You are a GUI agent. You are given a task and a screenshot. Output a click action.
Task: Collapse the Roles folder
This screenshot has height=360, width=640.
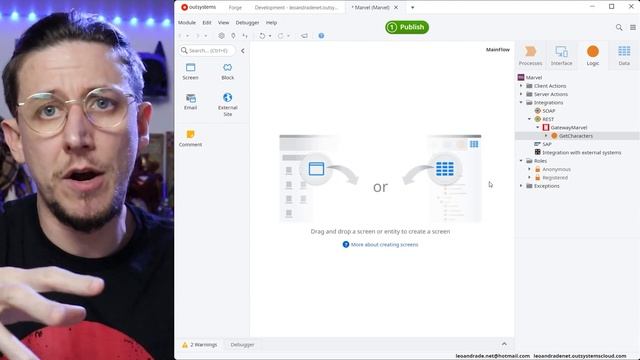[x=521, y=161]
